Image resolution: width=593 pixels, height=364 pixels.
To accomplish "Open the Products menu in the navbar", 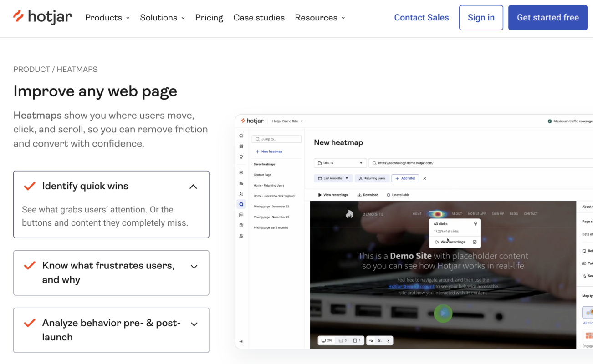I will click(x=107, y=17).
